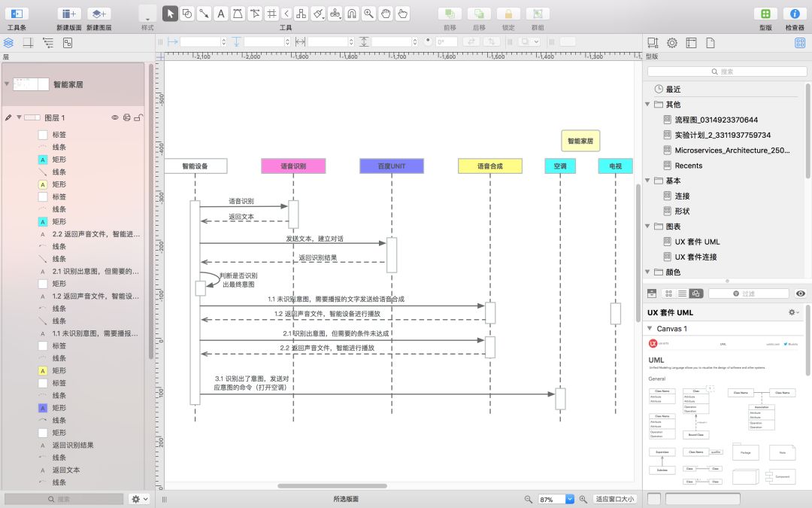Click the blue stencils grid icon

[800, 43]
